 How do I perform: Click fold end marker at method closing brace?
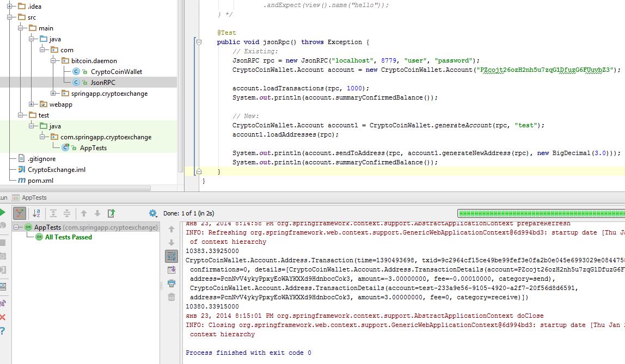(x=199, y=171)
